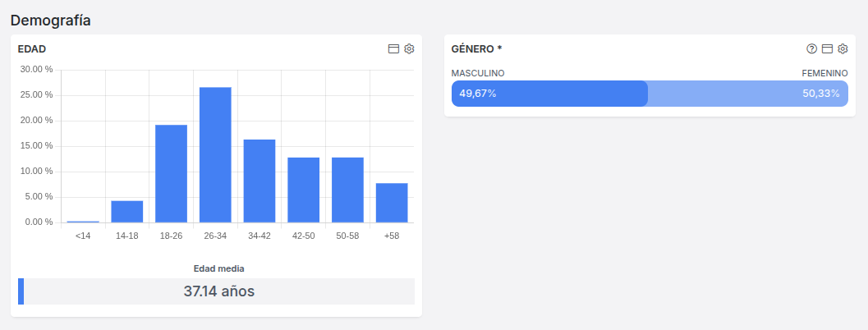This screenshot has height=330, width=868.
Task: Open the GÉNERO settings gear
Action: click(842, 49)
